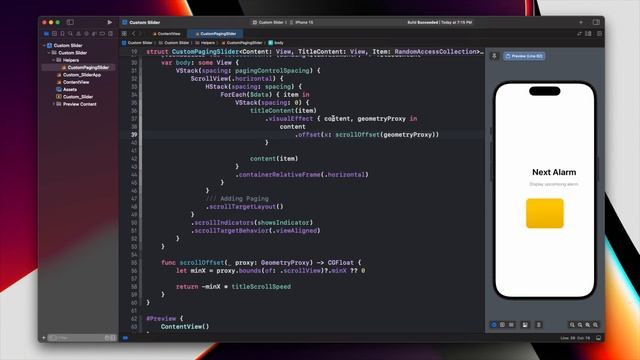Open the related items grid menu
Screen dimensions: 640x360
[x=124, y=33]
